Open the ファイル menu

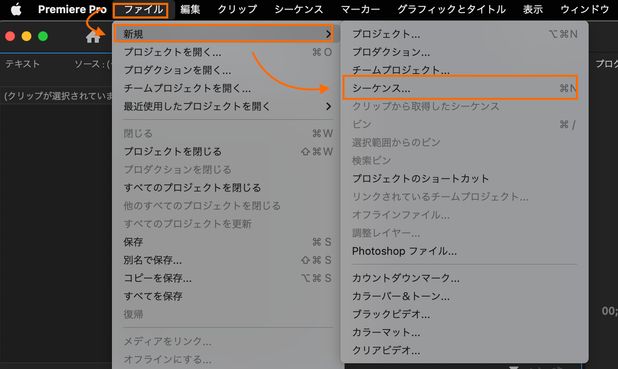click(x=143, y=9)
